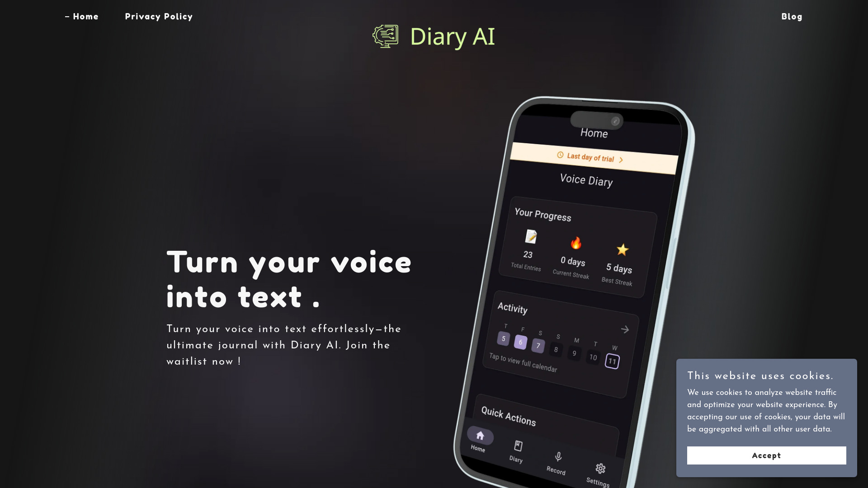Click the Diary tab icon
Image resolution: width=868 pixels, height=488 pixels.
517,446
